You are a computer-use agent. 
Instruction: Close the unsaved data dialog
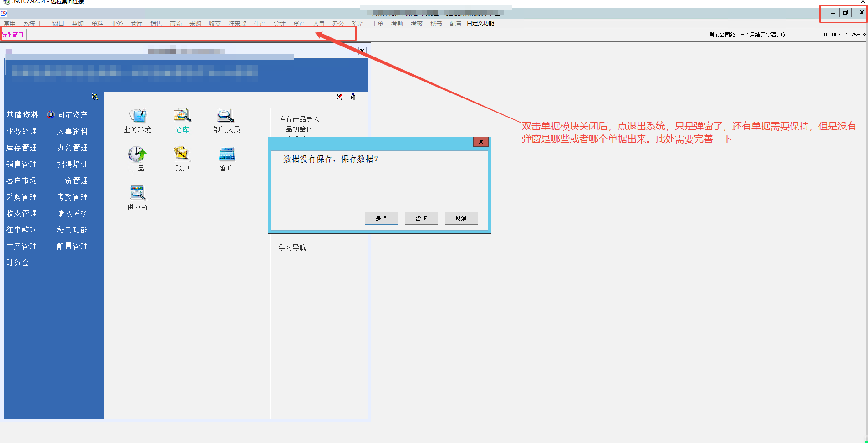tap(481, 142)
